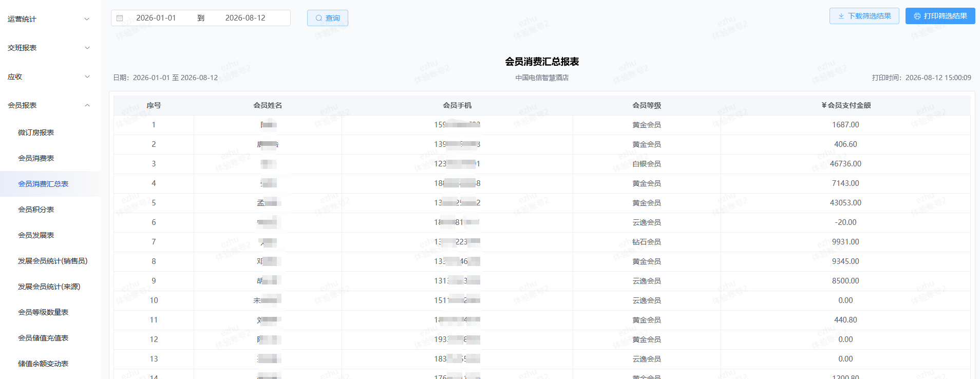Image resolution: width=980 pixels, height=379 pixels.
Task: Click 下载筛选结果 download button
Action: point(864,16)
